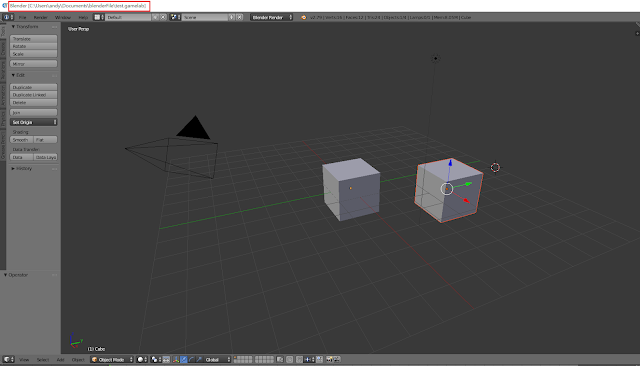Click the blue Z-axis manipulator arrow
Viewport: 640px width, 366px height.
tap(450, 163)
